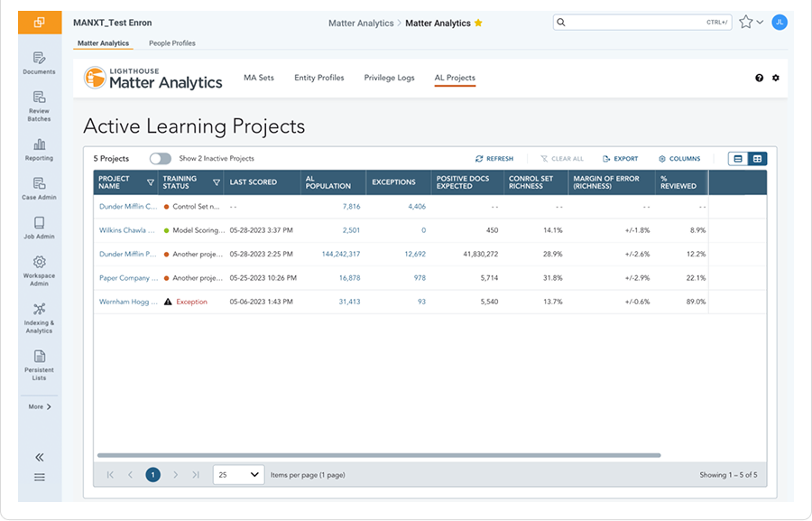Click the yellow star beside Matter Analytics
812x521 pixels.
(478, 23)
